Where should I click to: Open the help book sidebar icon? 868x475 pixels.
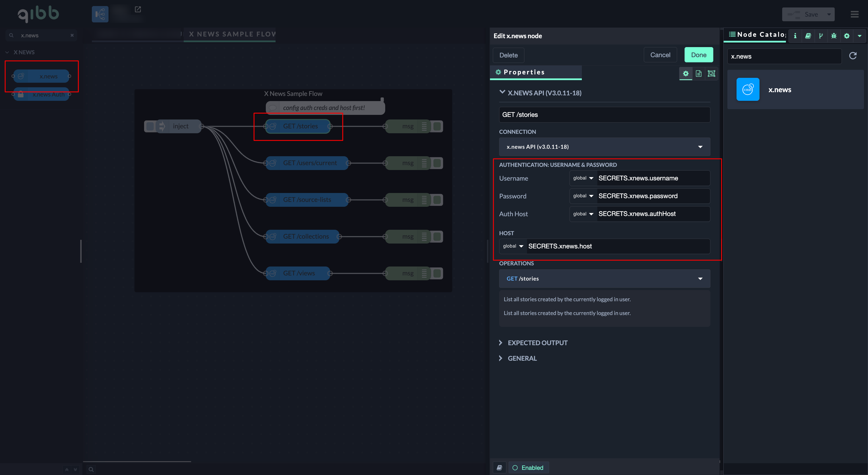pyautogui.click(x=808, y=36)
